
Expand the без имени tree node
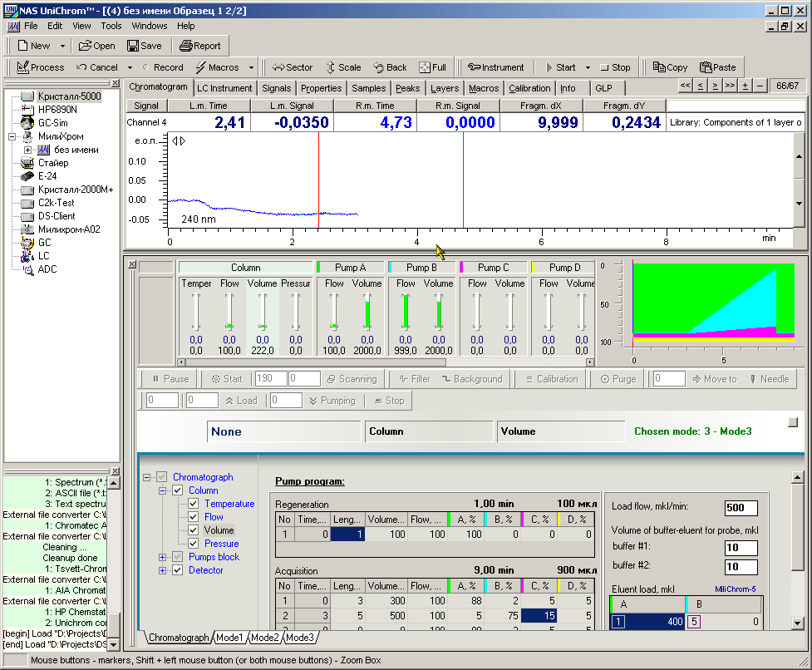tap(28, 150)
